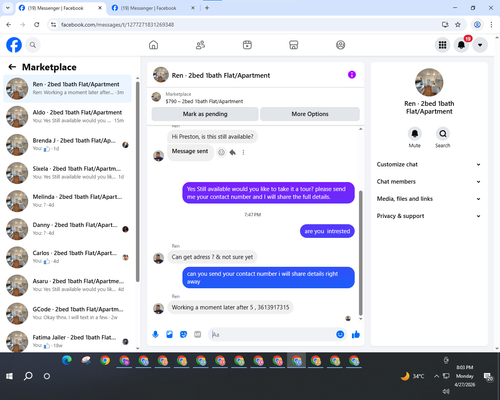Click the message input field

pos(273,334)
